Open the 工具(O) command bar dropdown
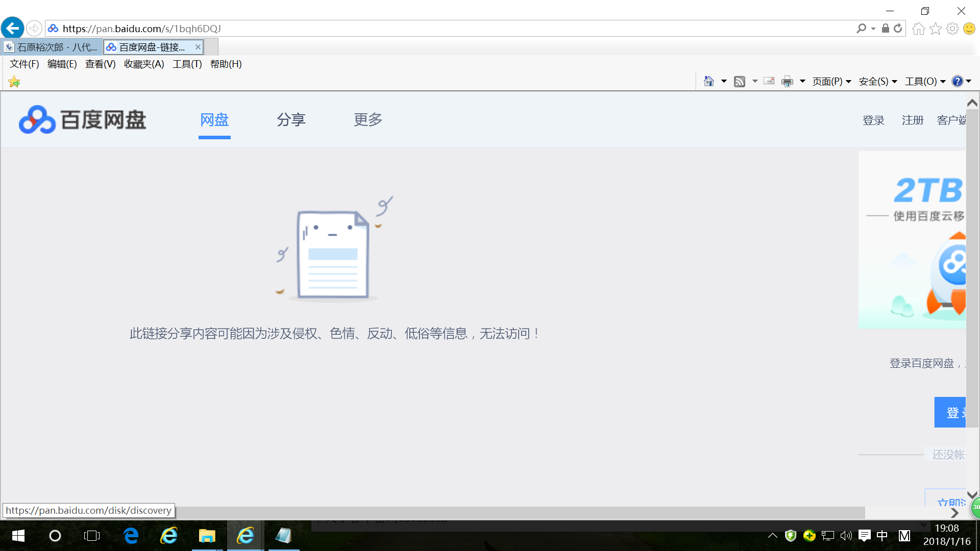This screenshot has width=980, height=551. tap(925, 81)
